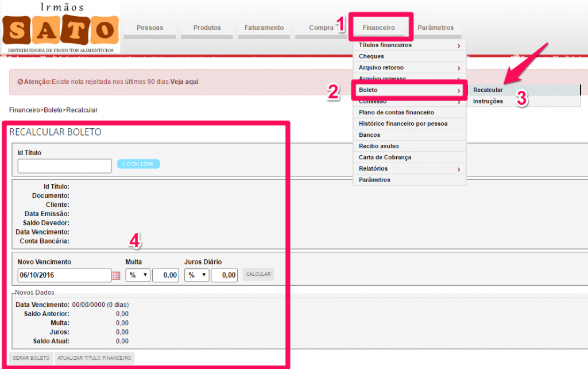Click the Multa value field
Image resolution: width=588 pixels, height=369 pixels.
point(165,275)
